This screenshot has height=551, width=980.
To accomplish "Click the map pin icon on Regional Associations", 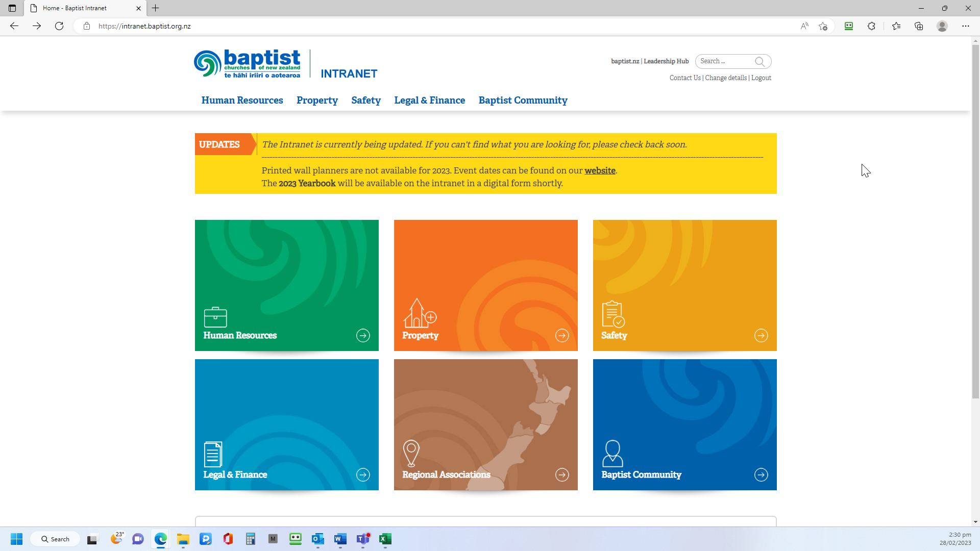I will point(411,453).
